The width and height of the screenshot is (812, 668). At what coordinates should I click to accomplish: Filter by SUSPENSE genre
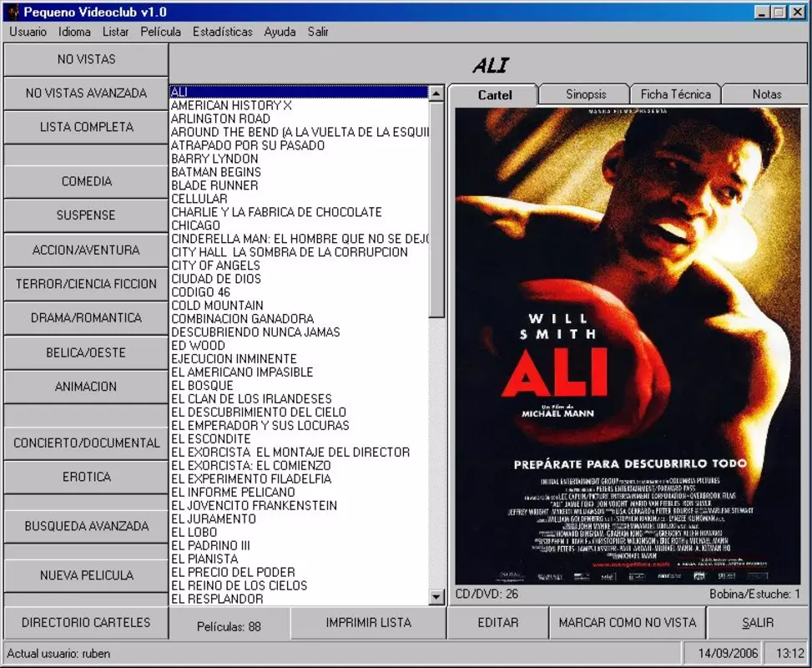pyautogui.click(x=86, y=215)
